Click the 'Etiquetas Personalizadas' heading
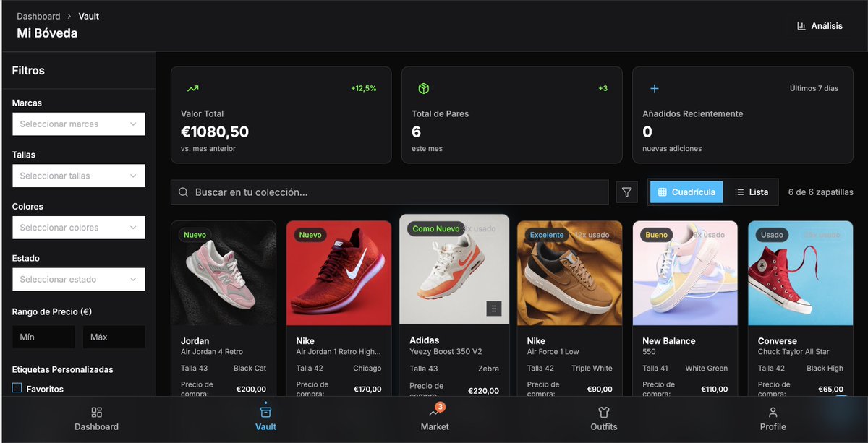 pyautogui.click(x=63, y=369)
